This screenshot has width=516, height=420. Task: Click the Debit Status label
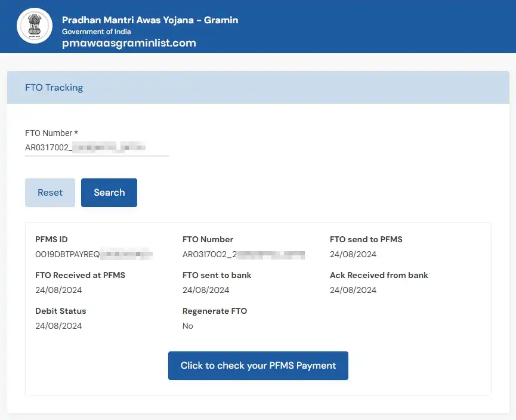tap(61, 311)
